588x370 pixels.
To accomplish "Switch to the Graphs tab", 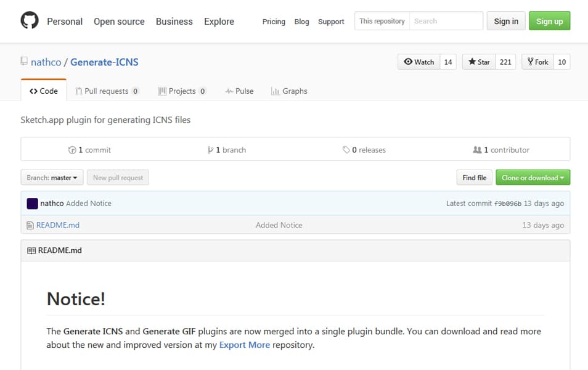I will [289, 91].
